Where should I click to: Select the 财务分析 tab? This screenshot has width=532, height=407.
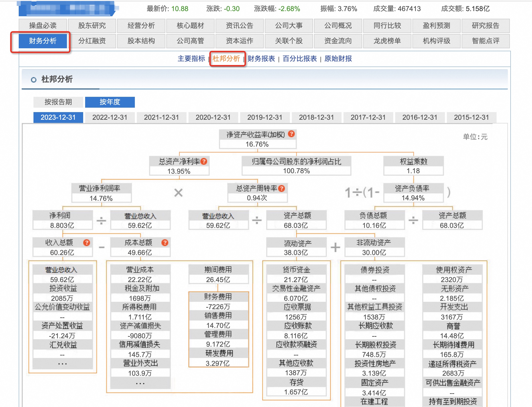(43, 41)
